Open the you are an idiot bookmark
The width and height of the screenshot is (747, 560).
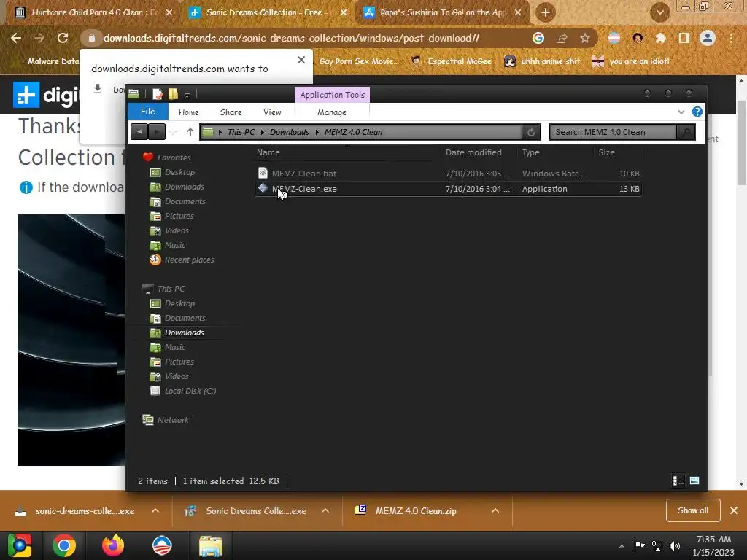click(x=631, y=61)
